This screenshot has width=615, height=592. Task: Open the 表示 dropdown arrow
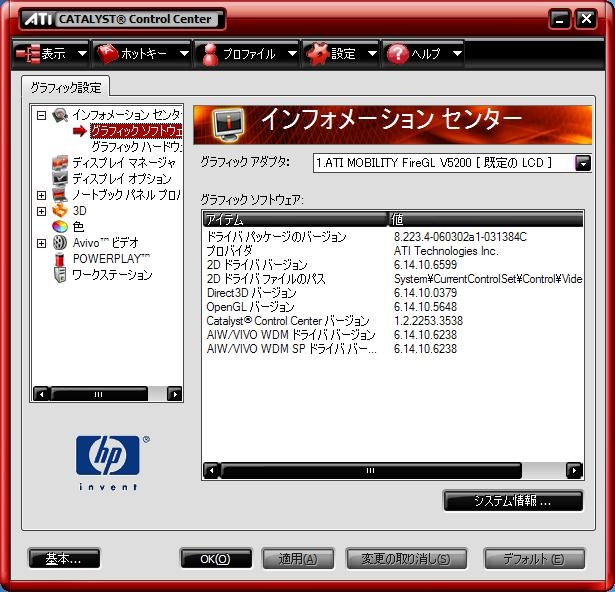pos(82,53)
